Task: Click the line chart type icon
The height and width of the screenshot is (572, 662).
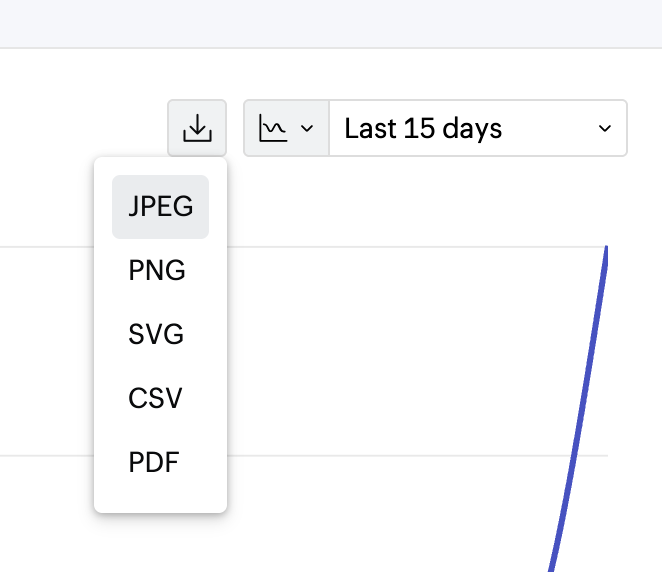Action: point(272,128)
